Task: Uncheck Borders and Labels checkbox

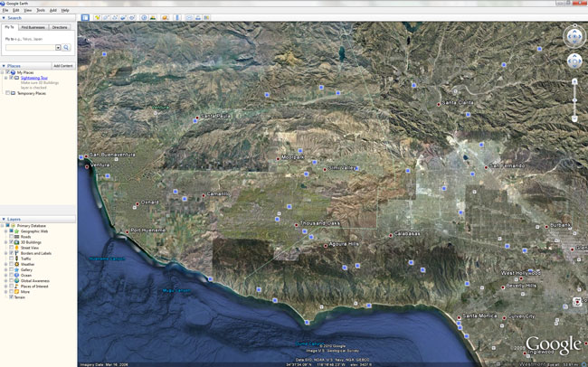Action: 11,253
